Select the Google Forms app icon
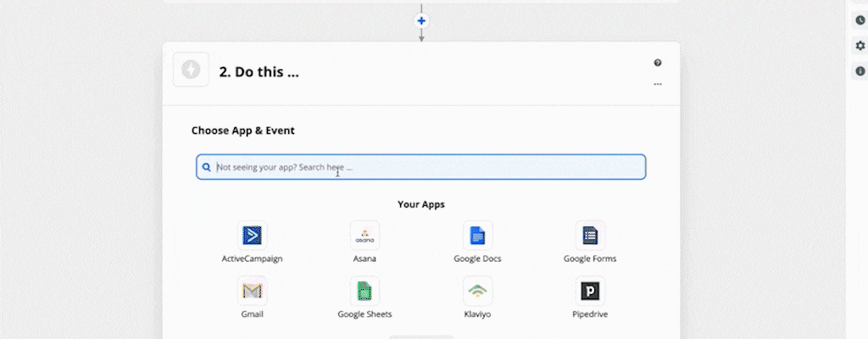This screenshot has width=868, height=339. 590,236
